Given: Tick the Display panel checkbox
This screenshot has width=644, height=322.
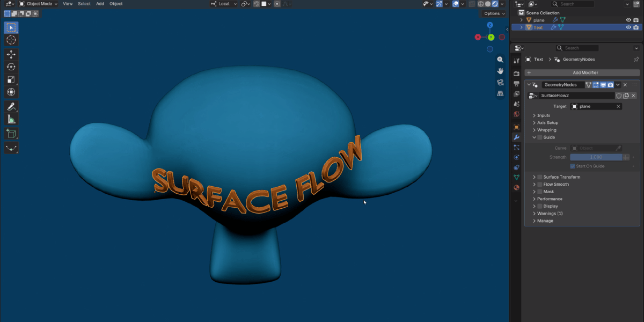Looking at the screenshot, I should click(540, 206).
